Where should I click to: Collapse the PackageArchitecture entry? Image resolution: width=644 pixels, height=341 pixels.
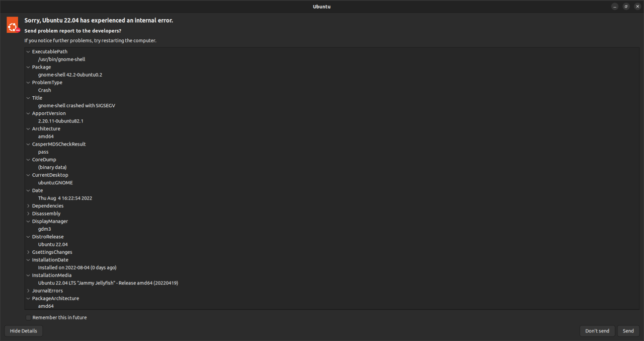(28, 299)
